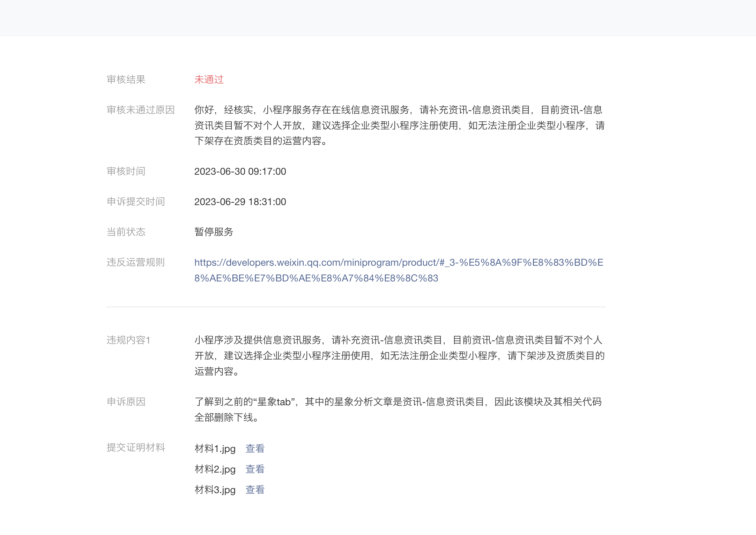Screen dimensions: 756x535
Task: Click 查看 next to 材料1.jpg
Action: [255, 449]
